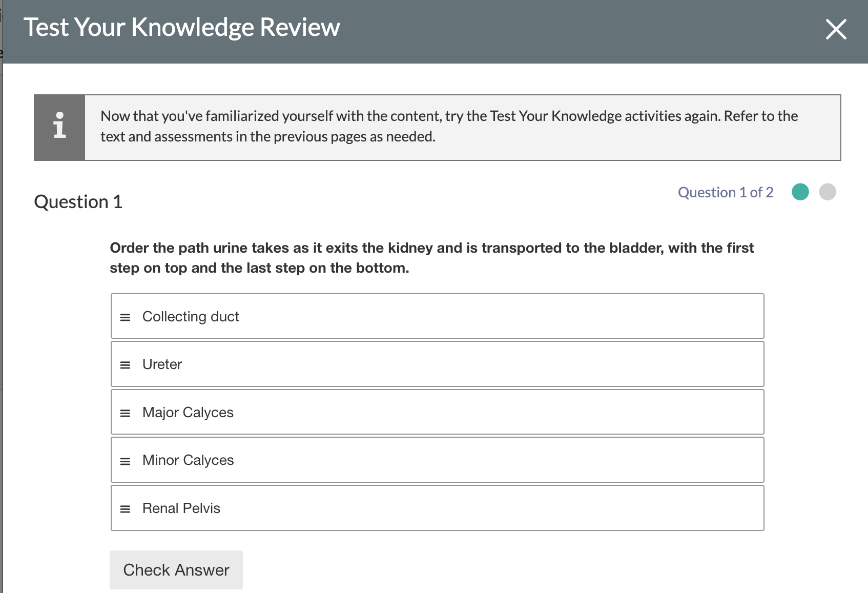
Task: Click the drag handle on Minor Calyces
Action: pyautogui.click(x=125, y=460)
